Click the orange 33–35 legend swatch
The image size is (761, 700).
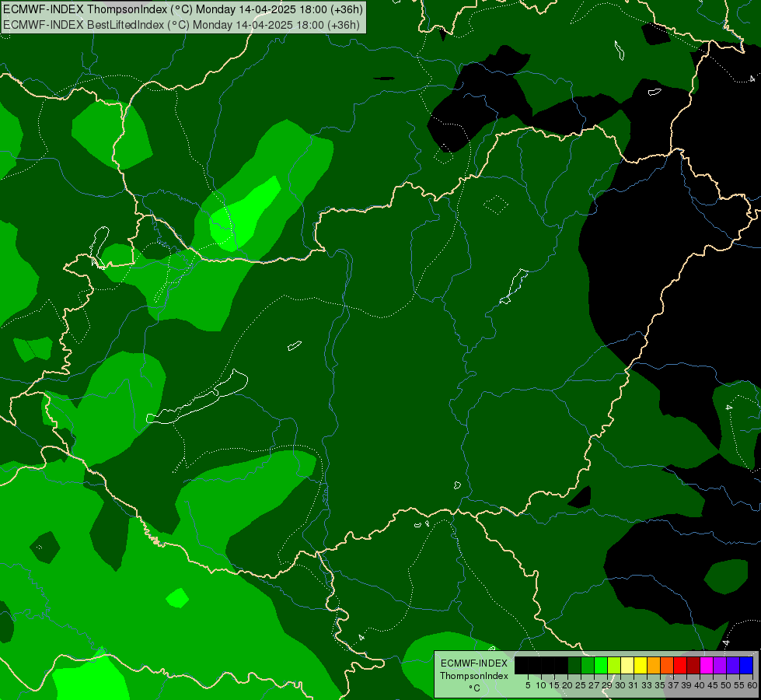click(x=654, y=666)
